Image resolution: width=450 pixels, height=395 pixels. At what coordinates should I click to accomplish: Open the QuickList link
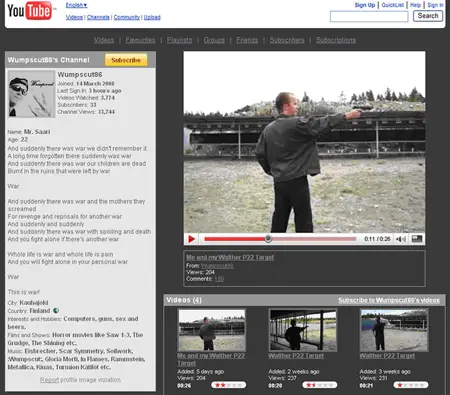(x=393, y=5)
